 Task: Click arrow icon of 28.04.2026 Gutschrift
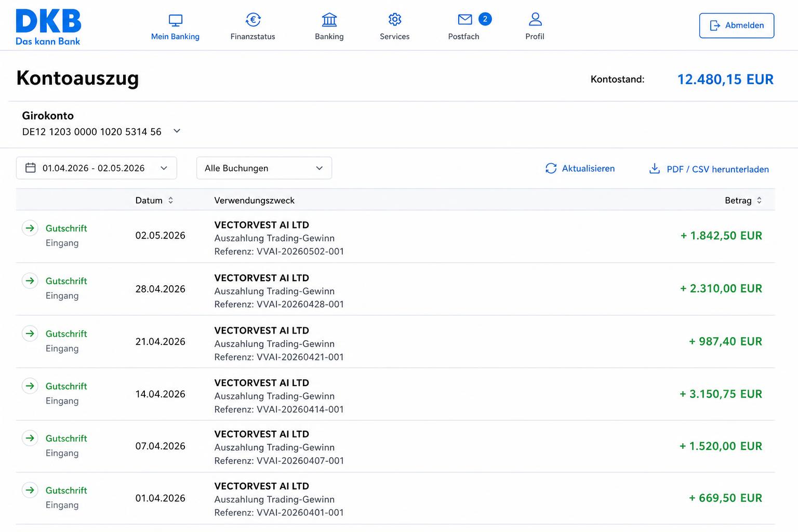(x=30, y=281)
